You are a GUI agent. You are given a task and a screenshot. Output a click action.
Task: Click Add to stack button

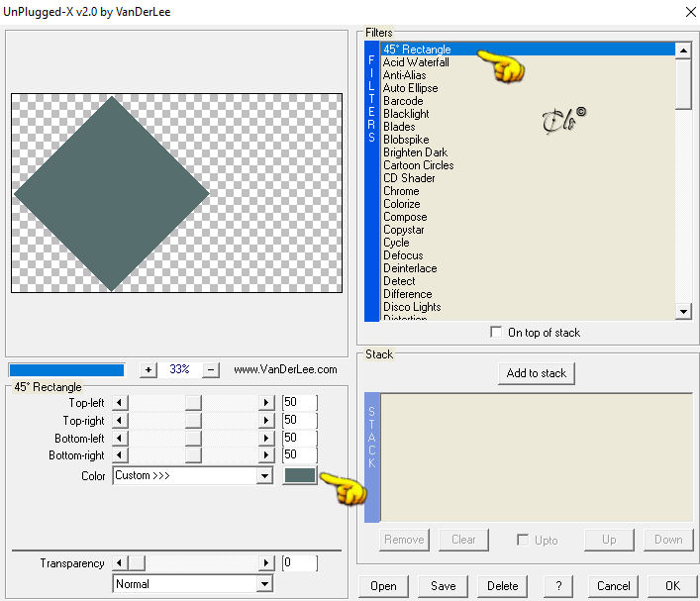coord(537,373)
